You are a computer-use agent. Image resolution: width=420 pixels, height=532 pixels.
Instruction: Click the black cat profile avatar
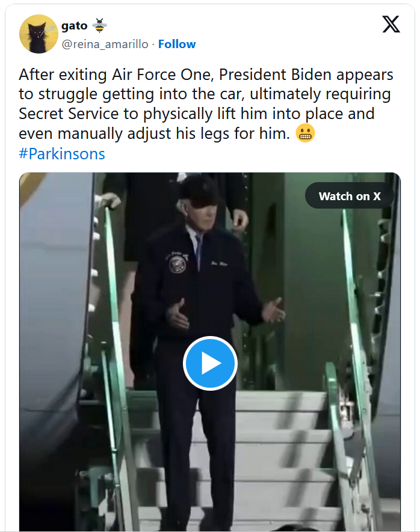[39, 34]
